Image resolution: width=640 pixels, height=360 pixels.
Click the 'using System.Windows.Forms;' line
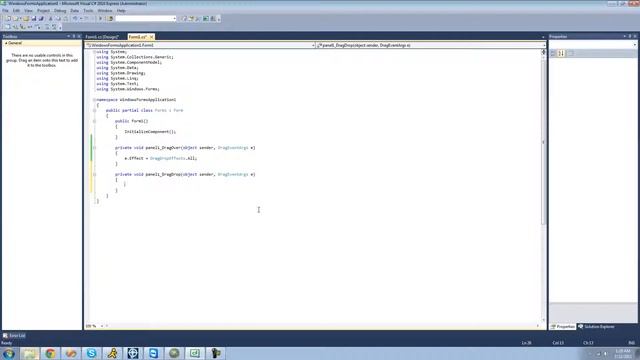(x=128, y=89)
